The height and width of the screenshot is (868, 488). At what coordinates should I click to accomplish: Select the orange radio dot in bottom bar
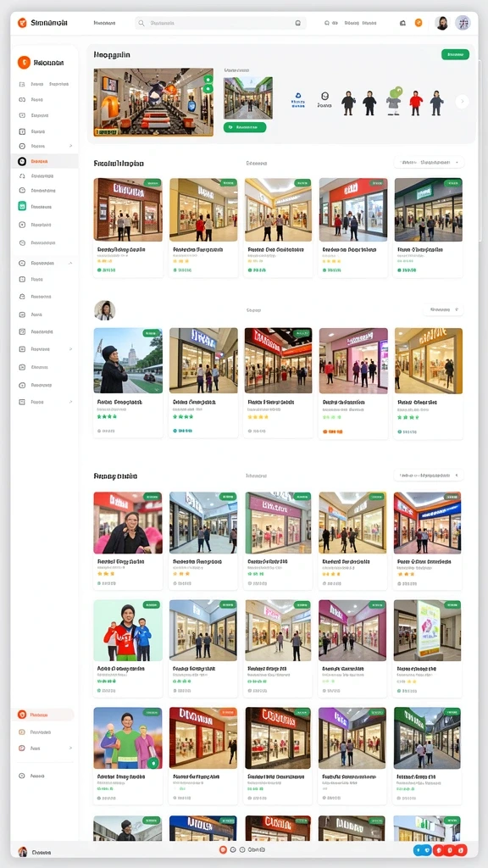point(223,849)
